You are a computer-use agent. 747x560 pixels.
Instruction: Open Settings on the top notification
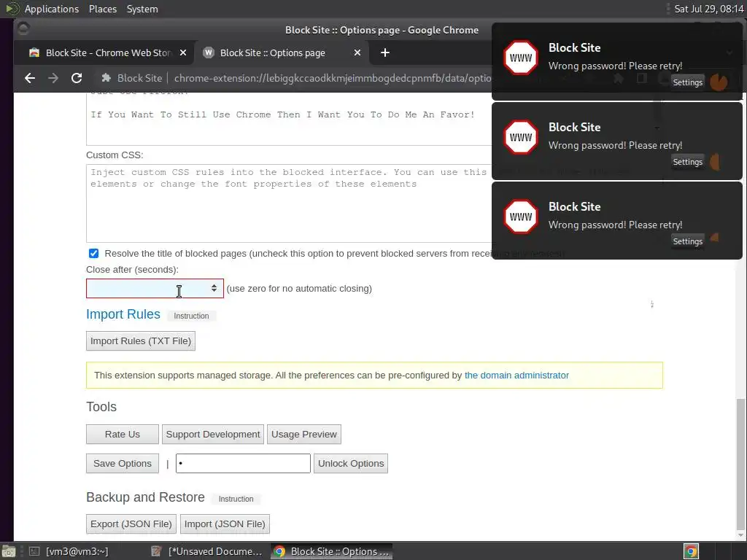pos(687,82)
